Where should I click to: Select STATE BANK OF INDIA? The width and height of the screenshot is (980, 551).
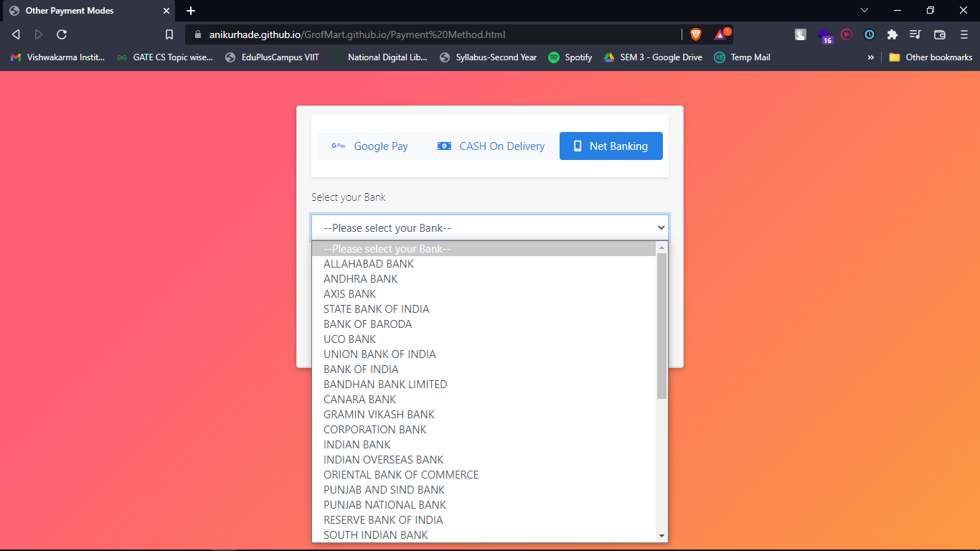tap(484, 309)
